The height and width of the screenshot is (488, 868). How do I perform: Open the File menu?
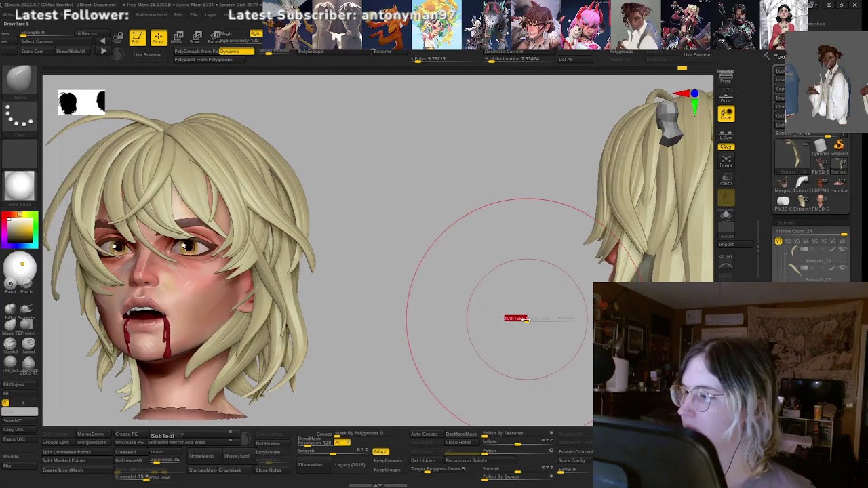point(194,14)
